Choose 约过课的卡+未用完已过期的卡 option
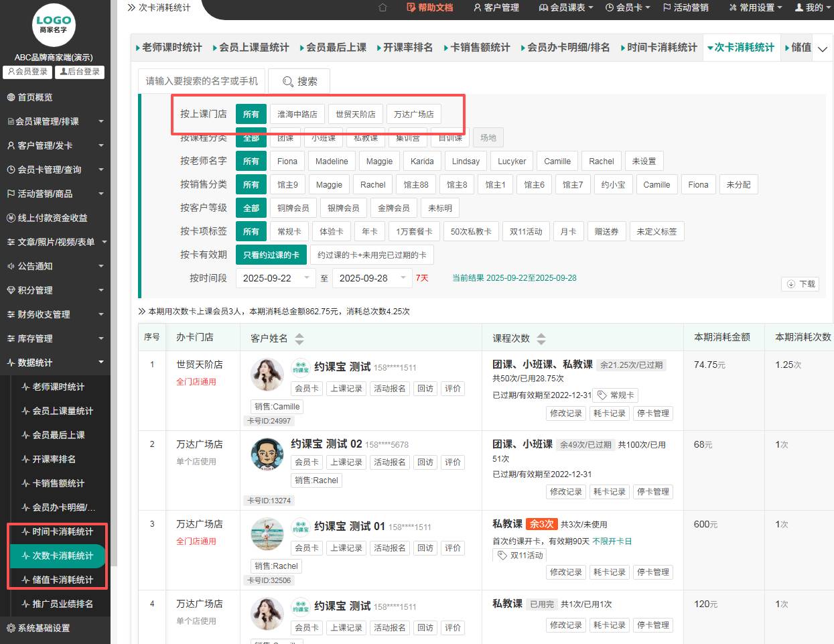Screen dimensions: 834x644 [372, 255]
